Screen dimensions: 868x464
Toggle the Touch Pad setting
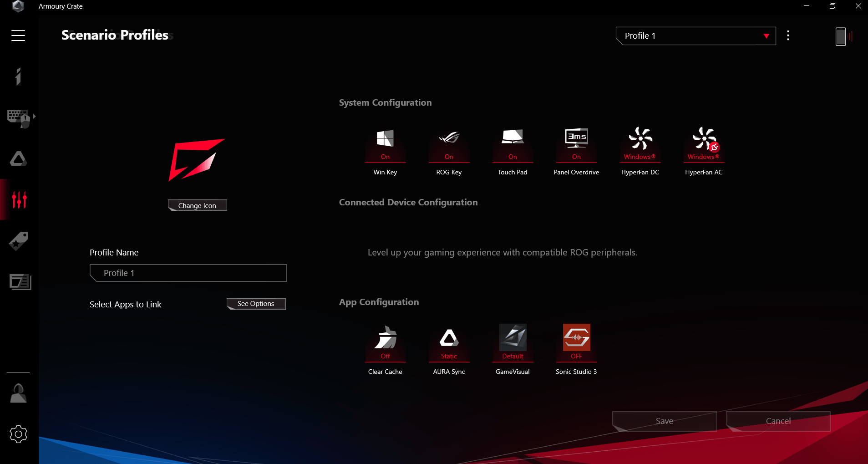coord(513,144)
